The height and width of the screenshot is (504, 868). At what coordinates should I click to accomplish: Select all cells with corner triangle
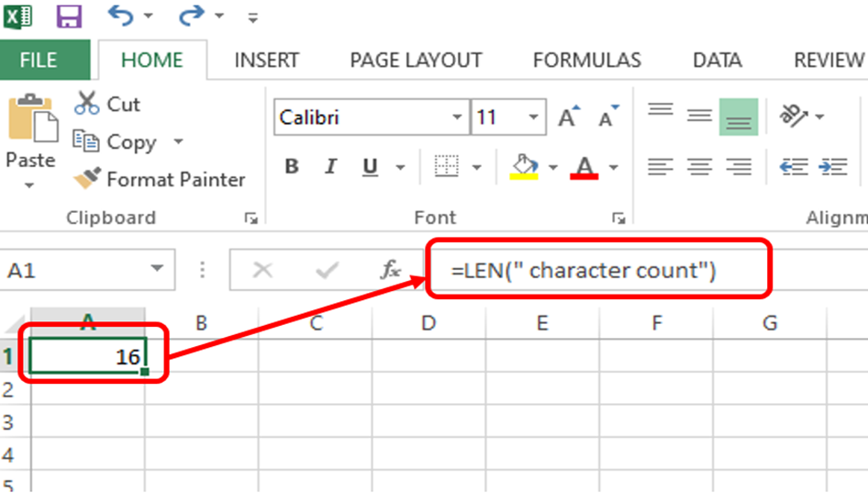[15, 323]
